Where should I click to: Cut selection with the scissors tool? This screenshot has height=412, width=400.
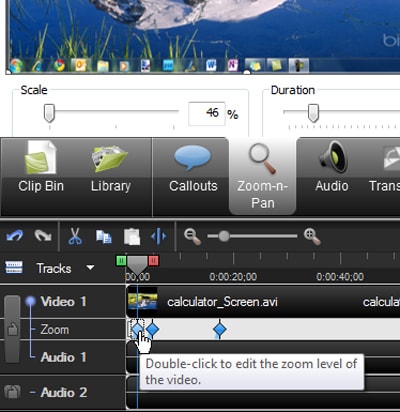click(x=75, y=236)
